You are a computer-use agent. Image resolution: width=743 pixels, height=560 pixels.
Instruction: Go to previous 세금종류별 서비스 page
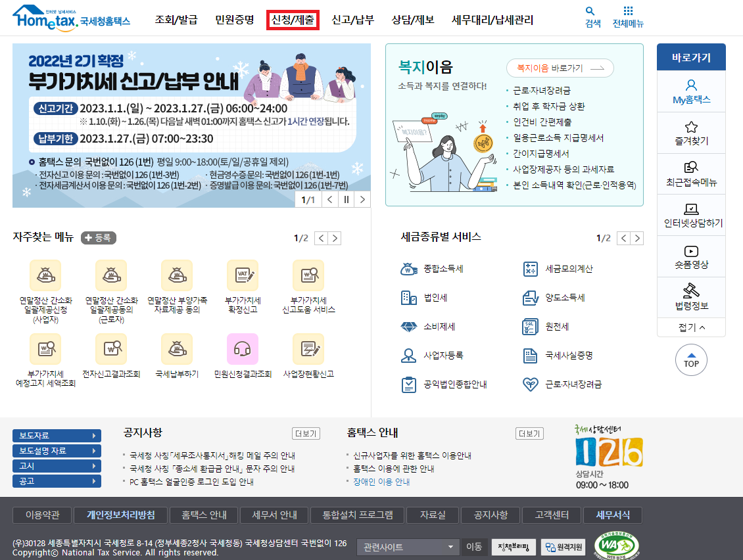pyautogui.click(x=623, y=239)
